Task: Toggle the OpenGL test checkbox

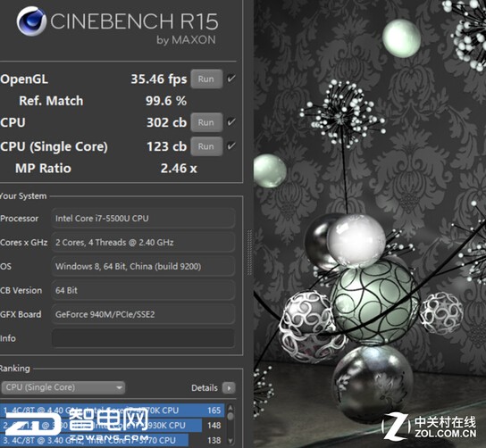Action: click(231, 79)
